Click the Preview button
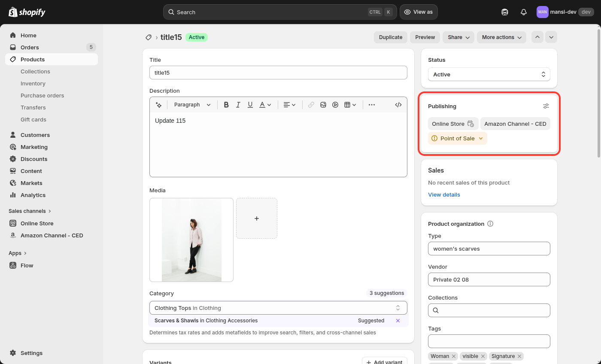 (425, 37)
